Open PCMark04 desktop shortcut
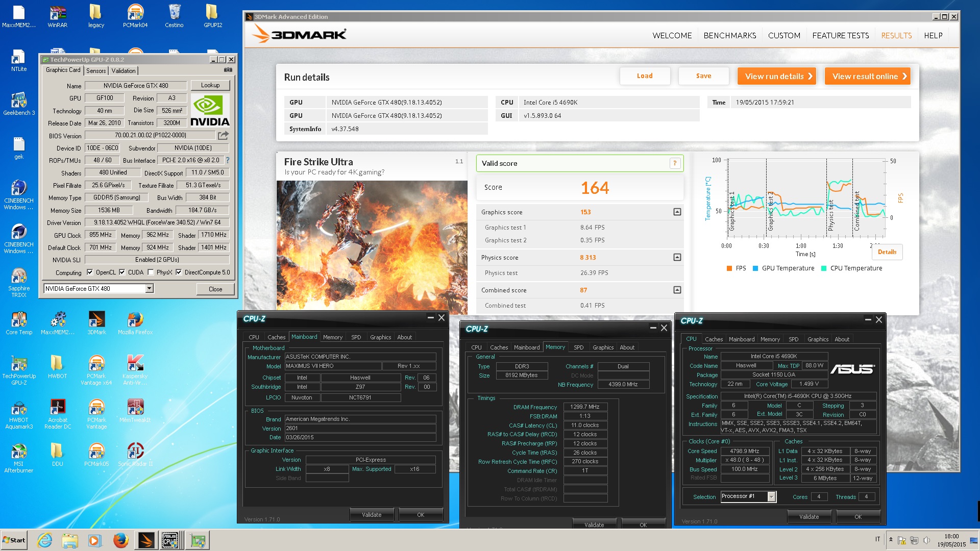Screen dimensions: 980x551 [x=135, y=15]
